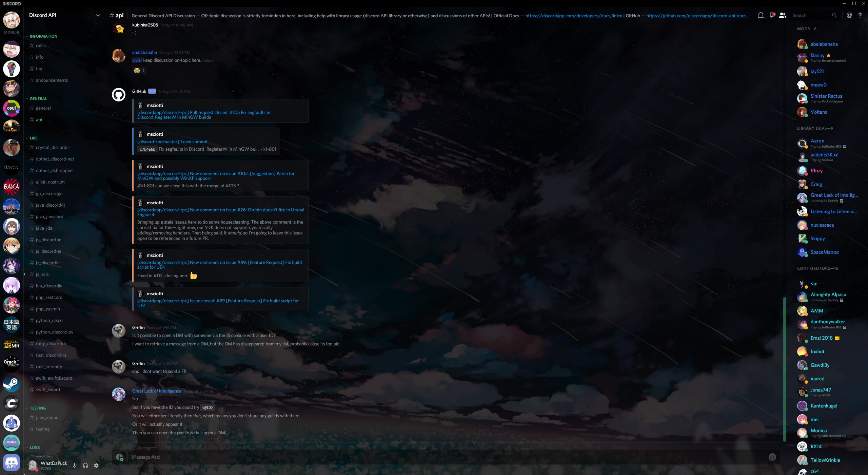Open the Steam server icon
This screenshot has width=868, height=475.
(x=12, y=384)
